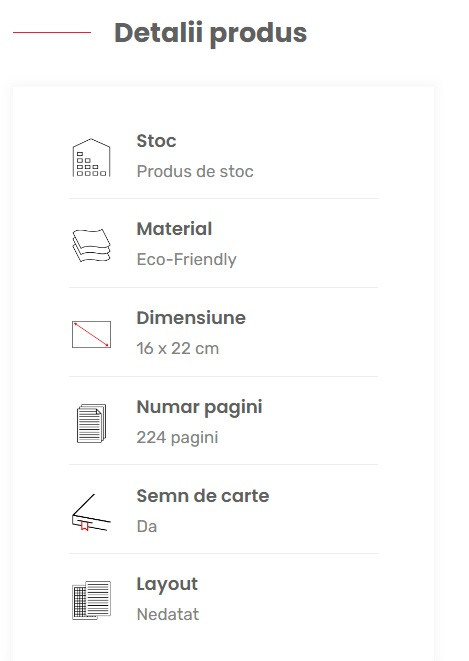Click the 16 x 22 cm value
This screenshot has height=661, width=469.
[177, 349]
